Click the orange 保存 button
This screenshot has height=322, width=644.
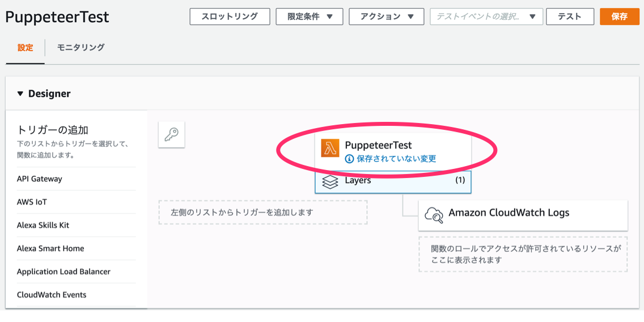(619, 17)
